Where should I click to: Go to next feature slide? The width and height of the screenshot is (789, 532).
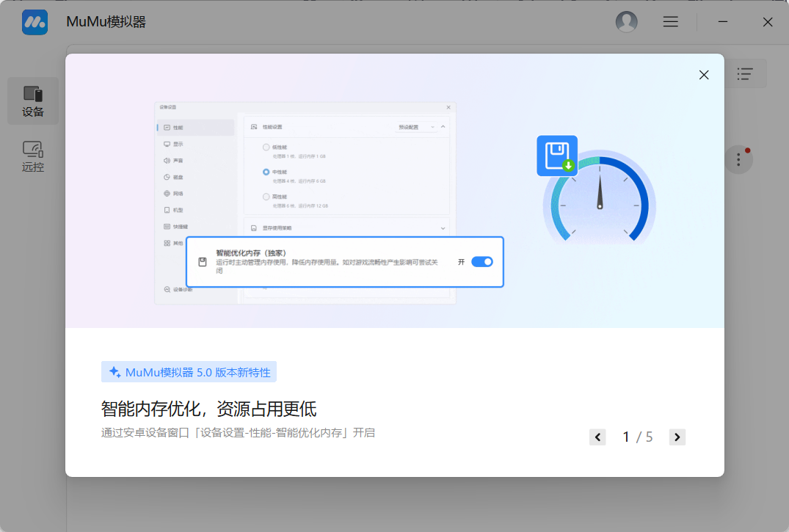[677, 437]
